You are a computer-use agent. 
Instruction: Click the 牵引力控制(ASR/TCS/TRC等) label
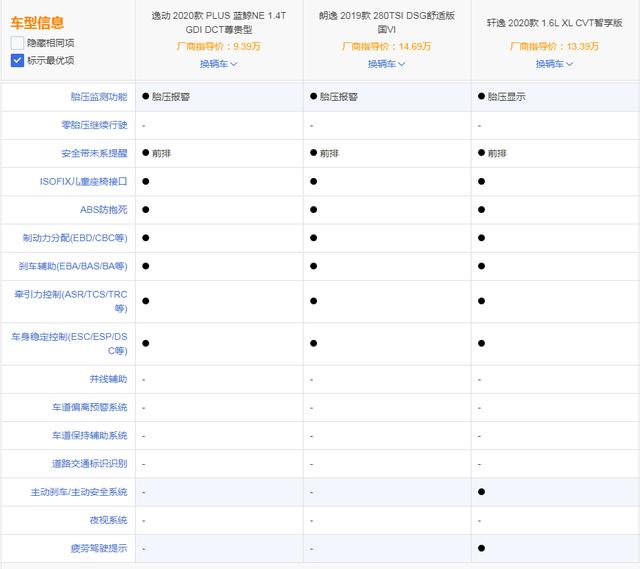[71, 301]
